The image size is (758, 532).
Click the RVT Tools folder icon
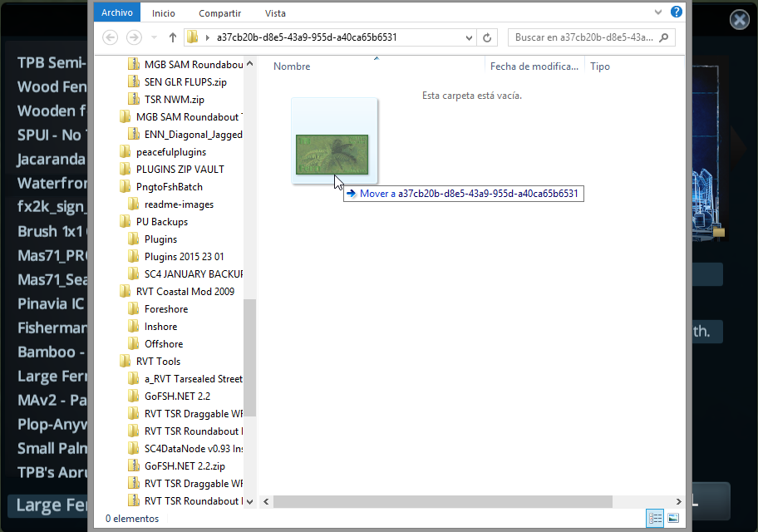tap(125, 361)
